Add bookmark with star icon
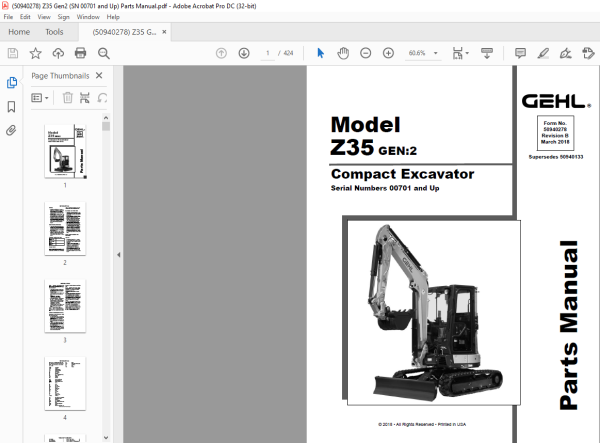600x443 pixels. tap(36, 53)
